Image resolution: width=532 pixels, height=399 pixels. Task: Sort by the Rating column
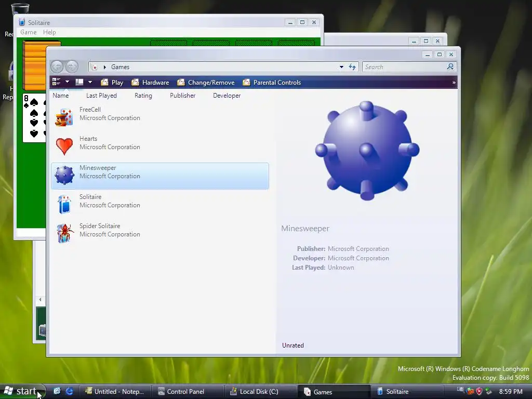point(143,96)
